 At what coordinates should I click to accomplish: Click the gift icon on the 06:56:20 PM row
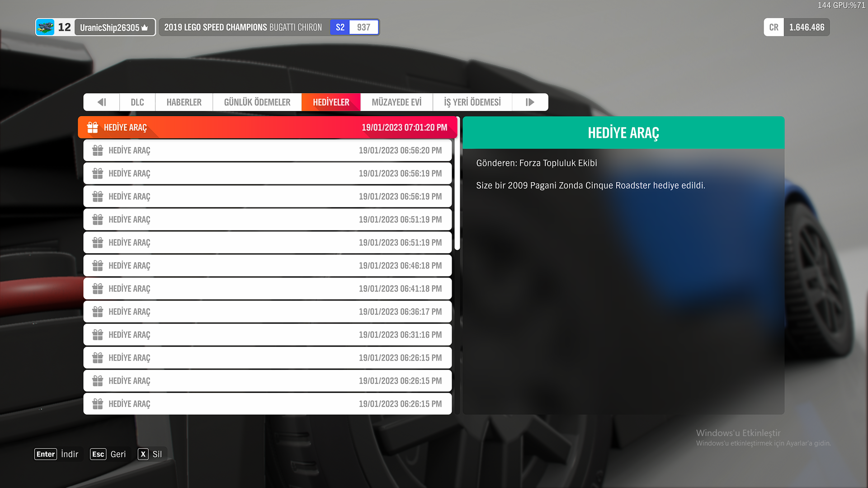pyautogui.click(x=98, y=150)
